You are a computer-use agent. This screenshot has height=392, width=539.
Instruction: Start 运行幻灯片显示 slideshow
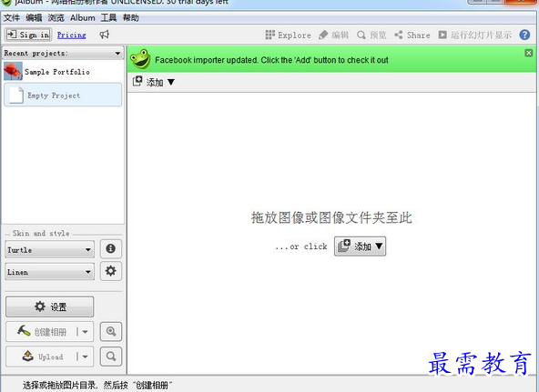coord(474,35)
